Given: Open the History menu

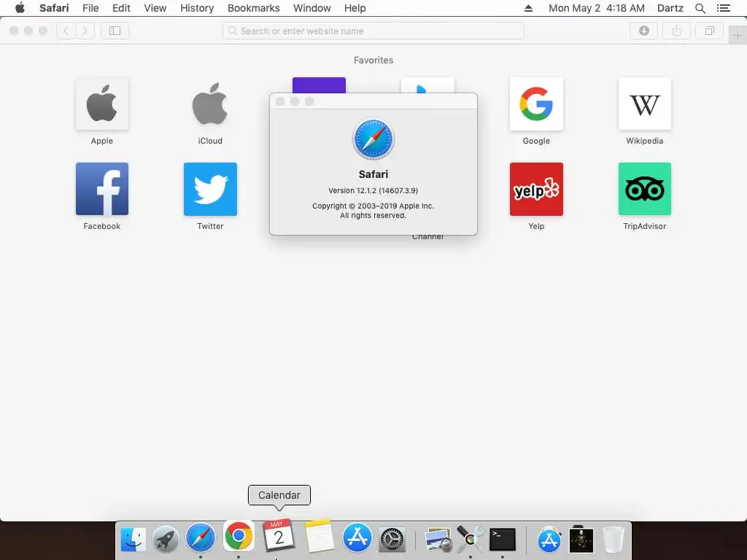Looking at the screenshot, I should tap(197, 8).
